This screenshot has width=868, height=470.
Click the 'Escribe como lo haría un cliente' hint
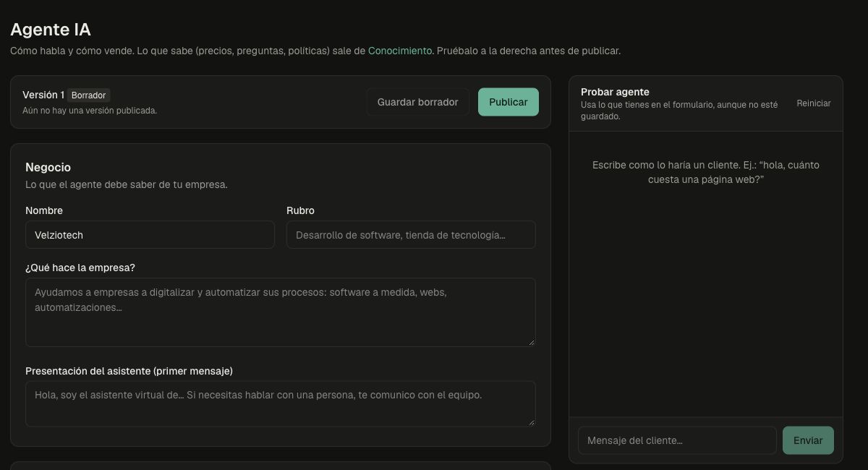point(706,172)
